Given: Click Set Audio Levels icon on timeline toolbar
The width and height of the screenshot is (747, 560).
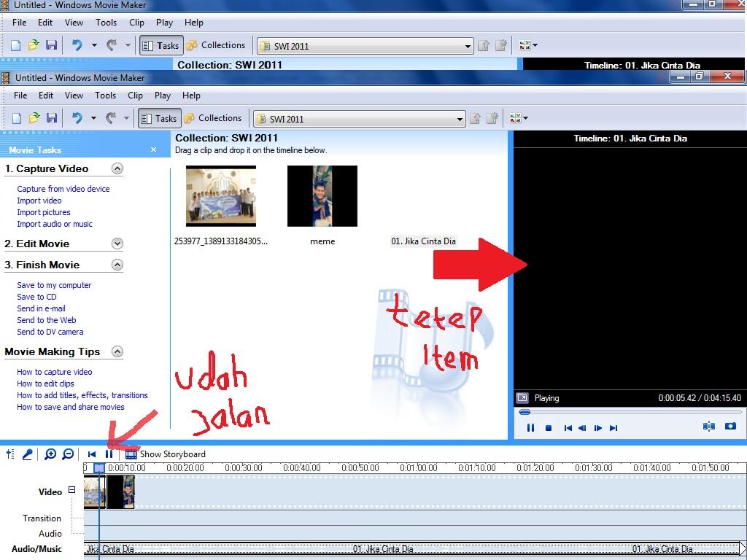Looking at the screenshot, I should tap(10, 454).
